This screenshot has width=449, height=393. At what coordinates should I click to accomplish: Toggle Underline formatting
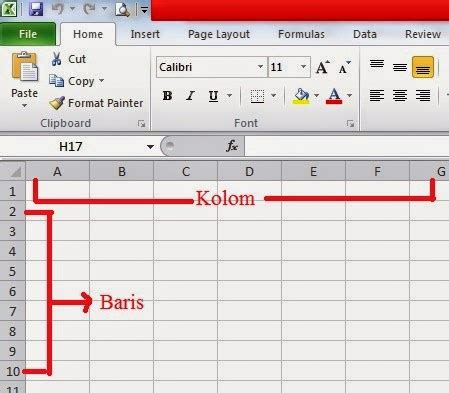point(213,96)
